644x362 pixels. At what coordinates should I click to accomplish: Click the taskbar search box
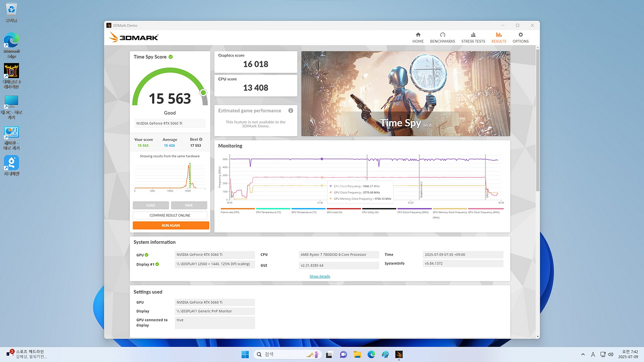pos(287,354)
